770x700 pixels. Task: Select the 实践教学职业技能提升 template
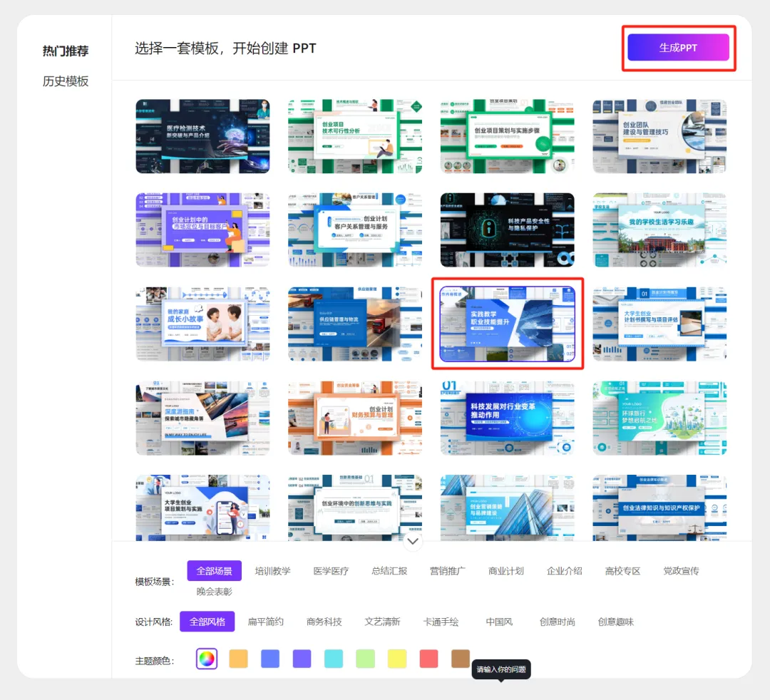507,324
